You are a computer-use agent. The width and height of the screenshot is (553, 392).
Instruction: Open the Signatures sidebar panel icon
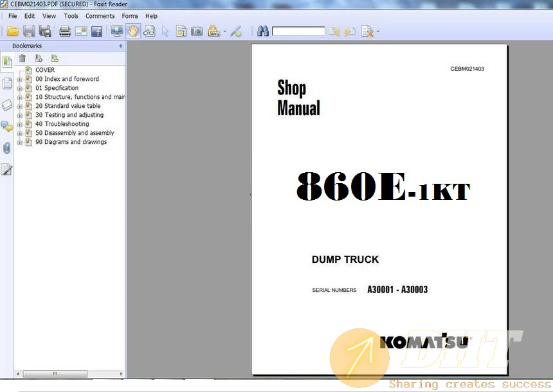click(x=6, y=170)
